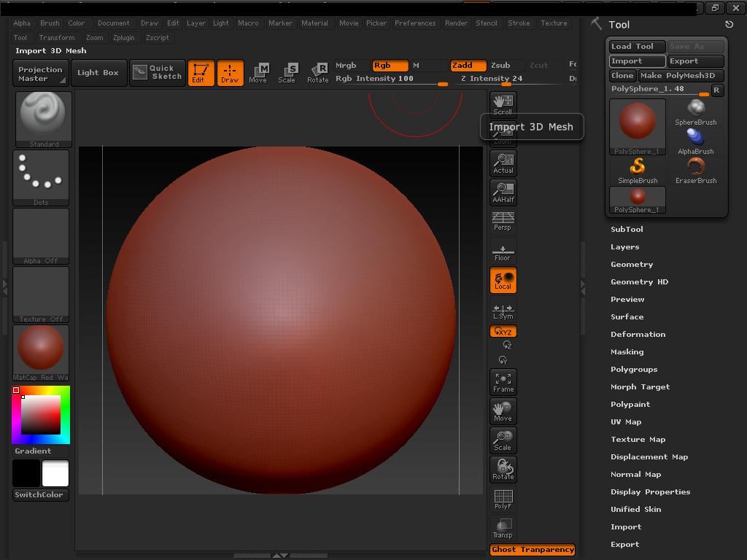Screen dimensions: 747x560
Task: Open Quick Sketch
Action: [x=157, y=73]
